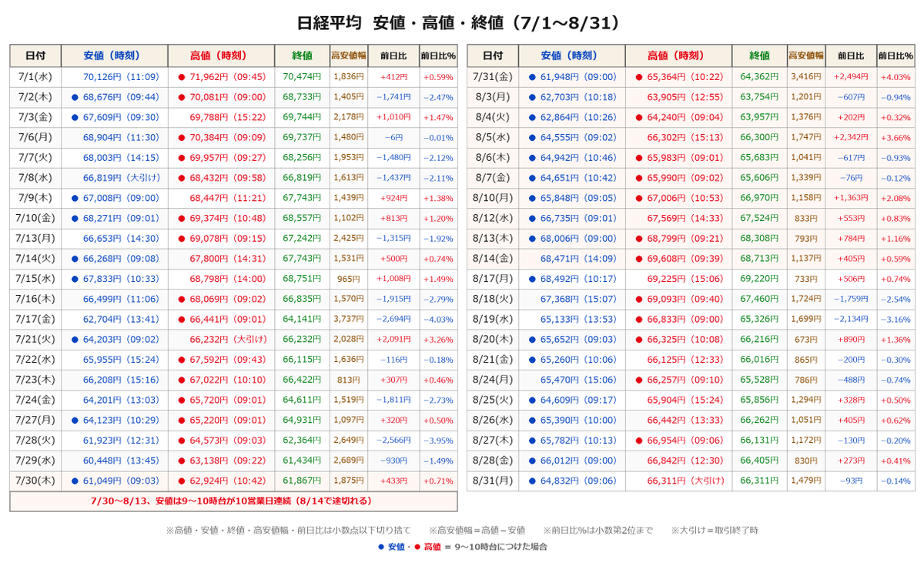Click the closing value 68,557円
924x583 pixels.
click(302, 218)
